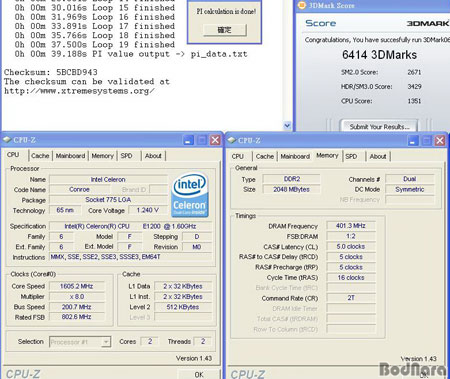Click the DDR2 memory type value
This screenshot has height=379, width=450.
pyautogui.click(x=291, y=179)
